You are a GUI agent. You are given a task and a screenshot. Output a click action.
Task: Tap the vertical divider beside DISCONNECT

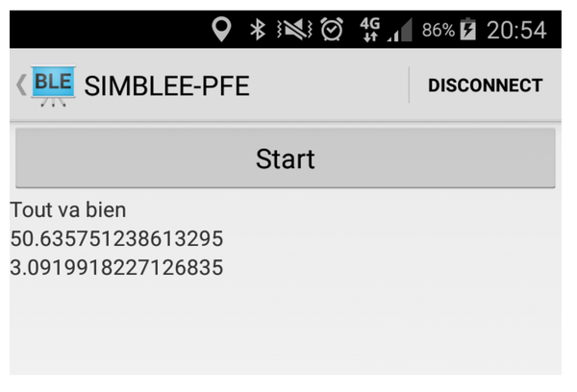pyautogui.click(x=410, y=86)
